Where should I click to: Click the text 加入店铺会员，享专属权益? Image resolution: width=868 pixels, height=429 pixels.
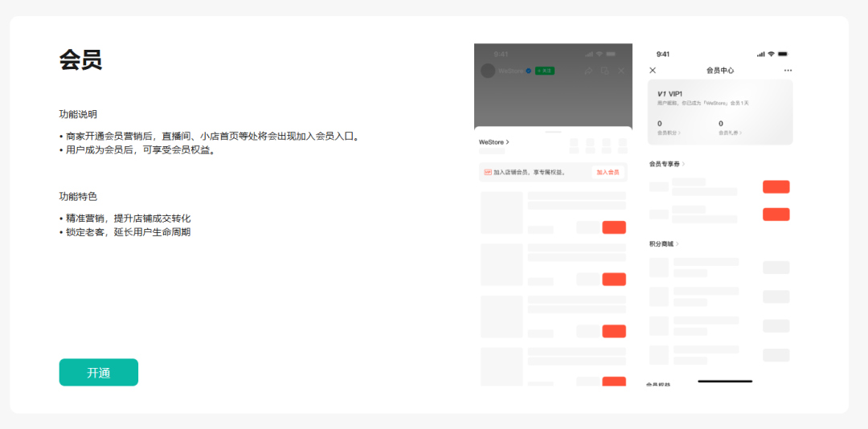click(530, 173)
